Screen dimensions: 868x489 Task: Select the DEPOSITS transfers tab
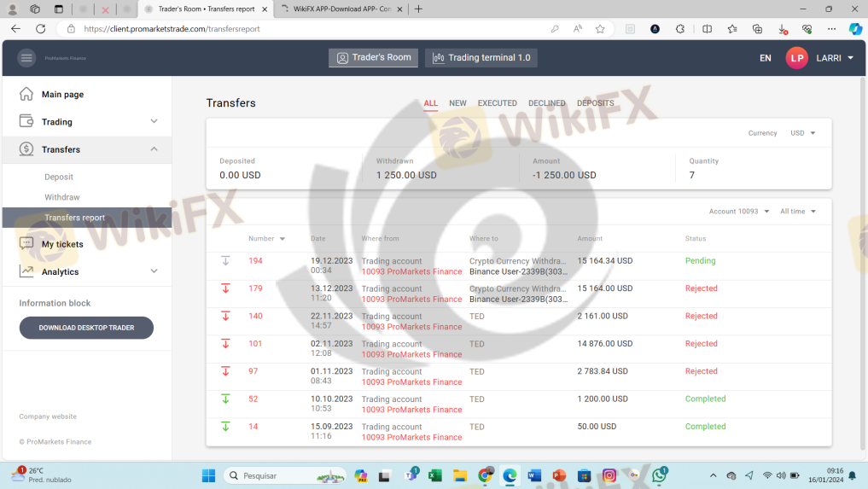click(596, 103)
